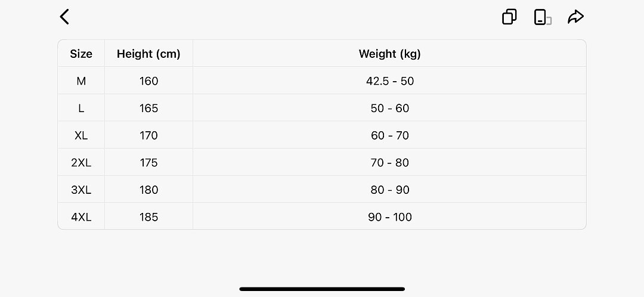Screen dimensions: 644x297
Task: Tap the 4XL size cell
Action: (81, 217)
